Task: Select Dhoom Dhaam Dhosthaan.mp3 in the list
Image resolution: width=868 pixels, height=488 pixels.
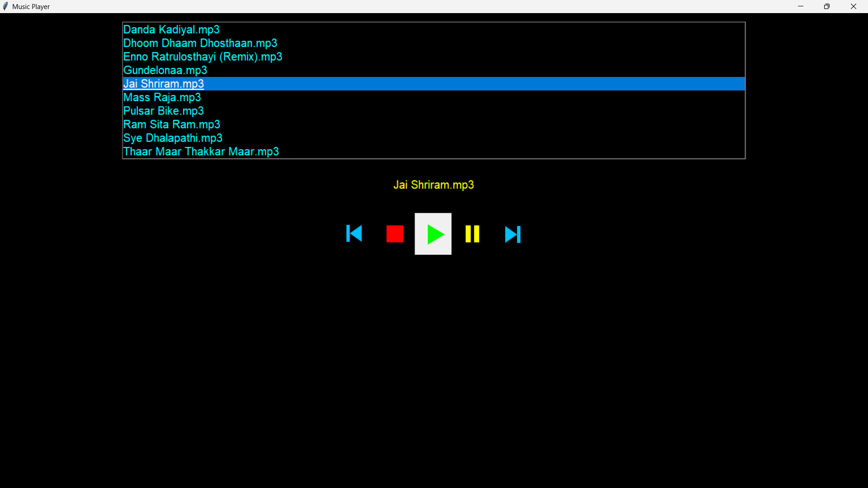Action: [x=200, y=43]
